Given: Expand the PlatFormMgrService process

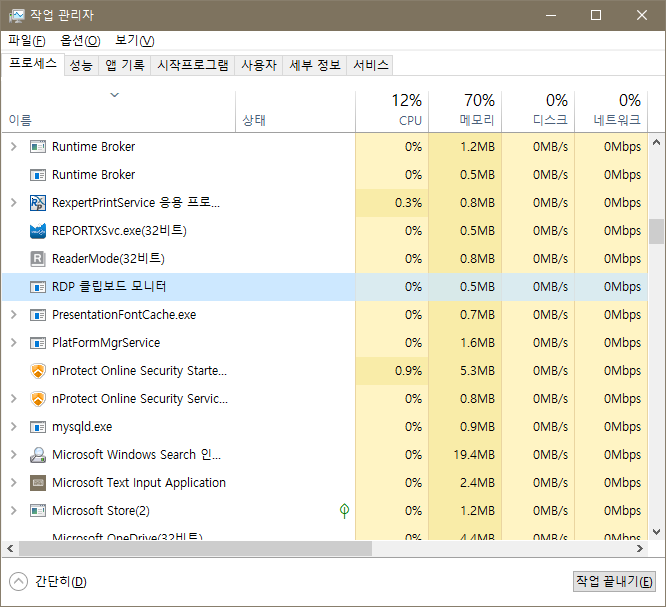Looking at the screenshot, I should 14,343.
